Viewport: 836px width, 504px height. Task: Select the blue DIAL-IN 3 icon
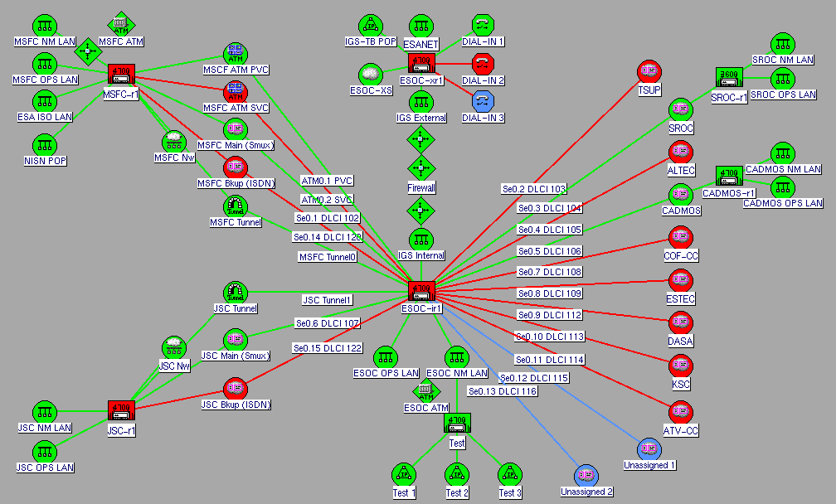pos(483,101)
